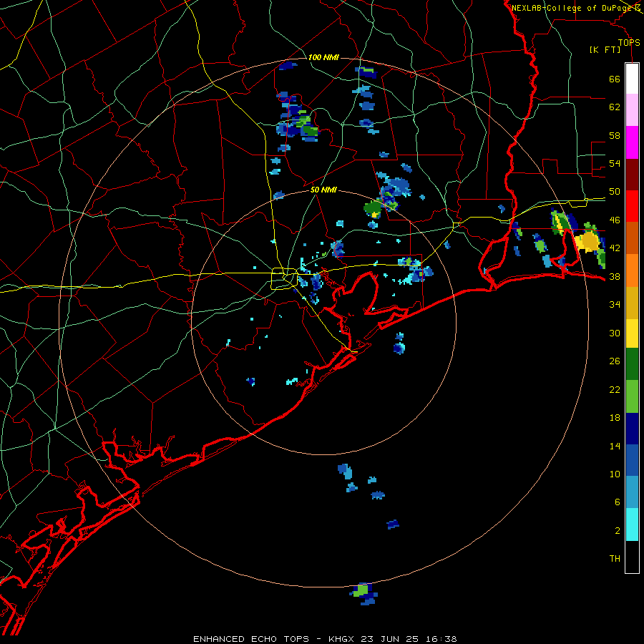Select the light pink legend swatch
Screen dimensions: 644x644
coord(632,110)
